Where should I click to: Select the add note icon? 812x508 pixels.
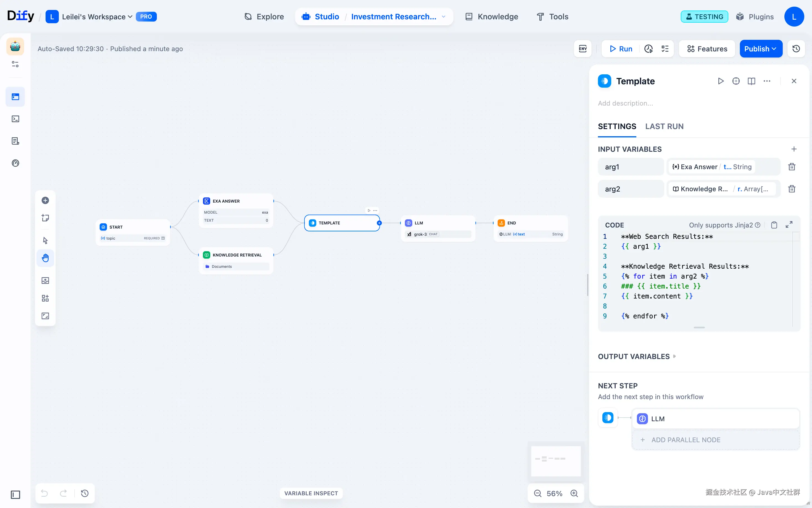45,218
